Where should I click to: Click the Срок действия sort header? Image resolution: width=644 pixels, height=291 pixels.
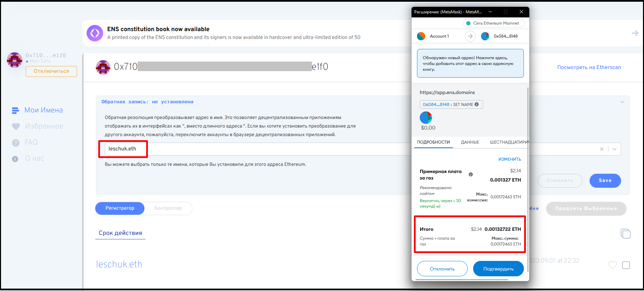pyautogui.click(x=120, y=233)
